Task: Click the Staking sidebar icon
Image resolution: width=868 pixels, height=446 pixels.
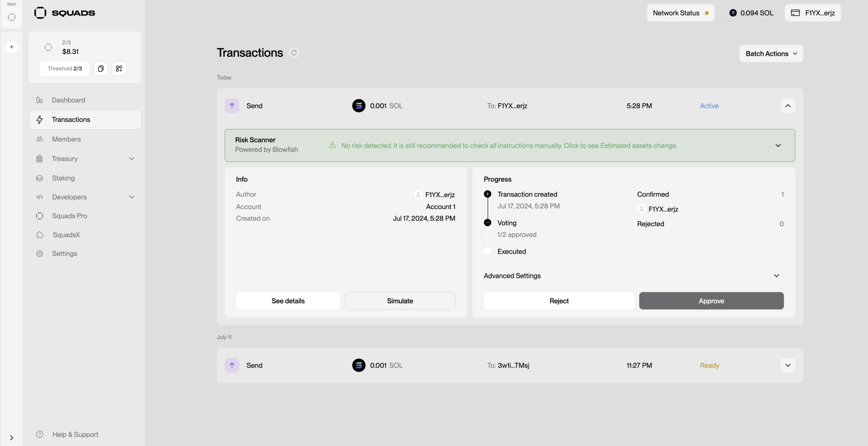Action: (x=40, y=178)
